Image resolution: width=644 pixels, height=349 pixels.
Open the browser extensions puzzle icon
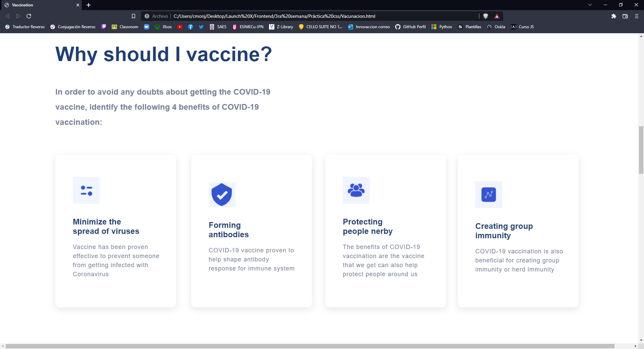[x=614, y=16]
